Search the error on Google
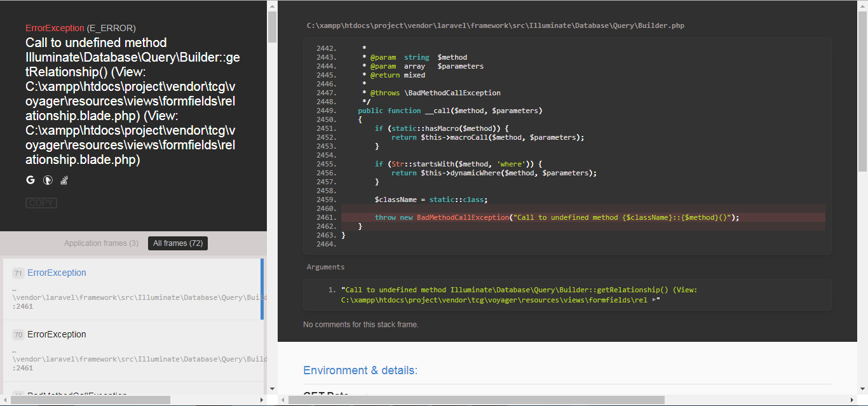The width and height of the screenshot is (868, 406). point(30,180)
